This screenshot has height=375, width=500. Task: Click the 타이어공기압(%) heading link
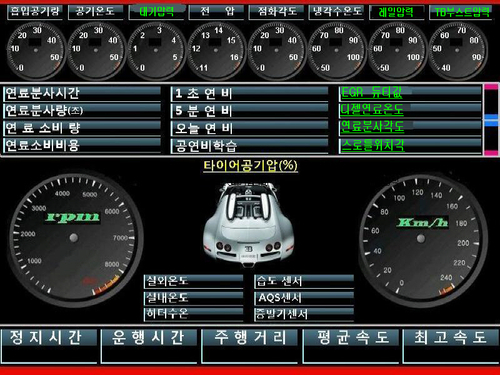pos(250,166)
